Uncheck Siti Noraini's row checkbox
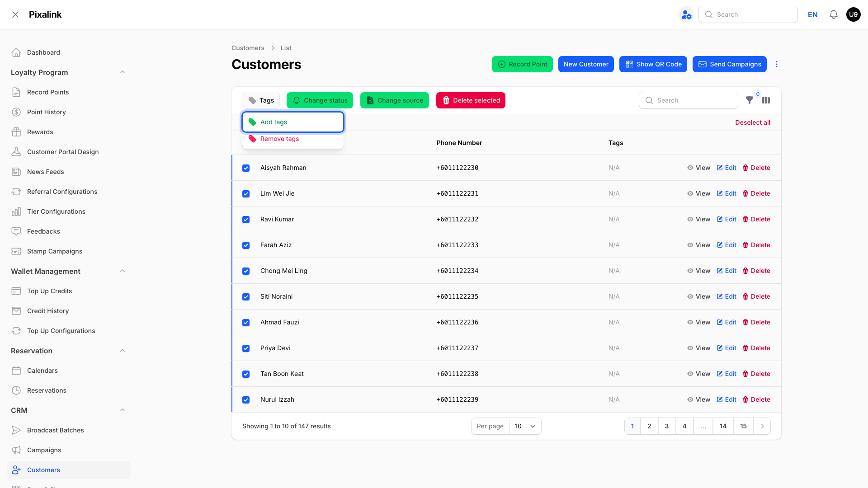This screenshot has height=488, width=868. pyautogui.click(x=246, y=297)
